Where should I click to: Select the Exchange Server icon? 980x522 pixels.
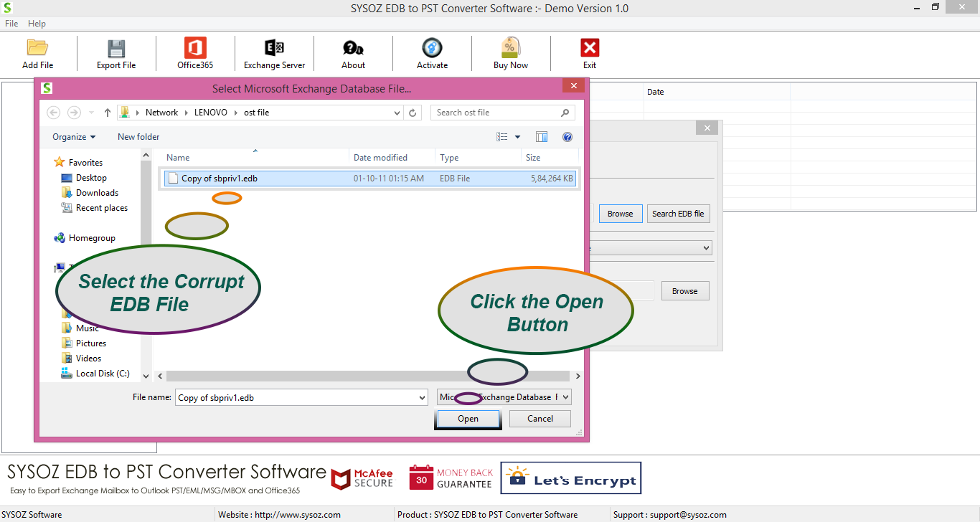tap(274, 48)
